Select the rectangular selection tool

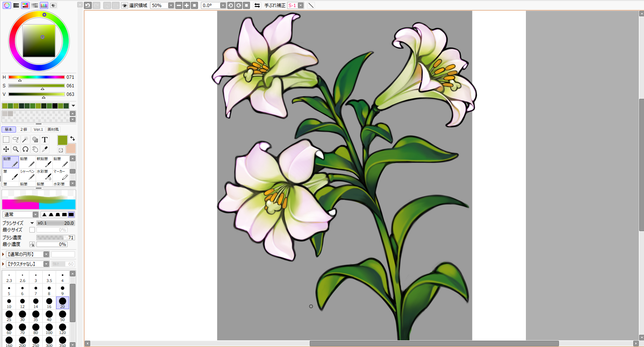6,140
